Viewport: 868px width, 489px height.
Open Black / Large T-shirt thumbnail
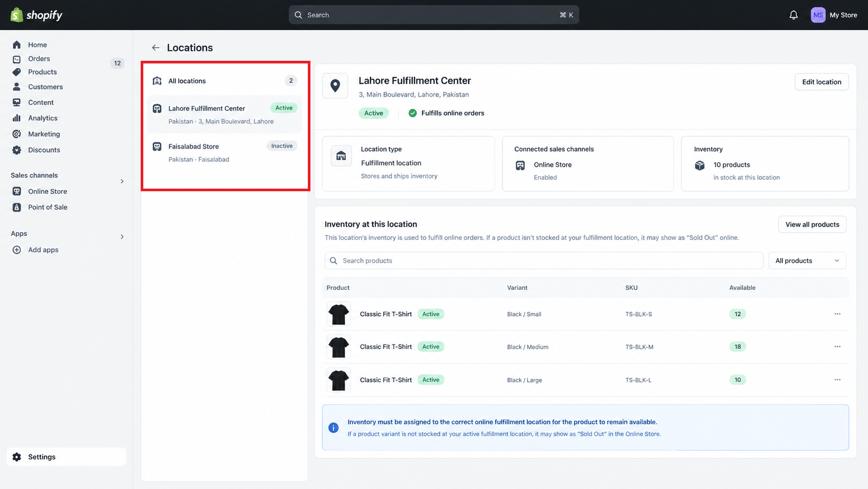(338, 380)
